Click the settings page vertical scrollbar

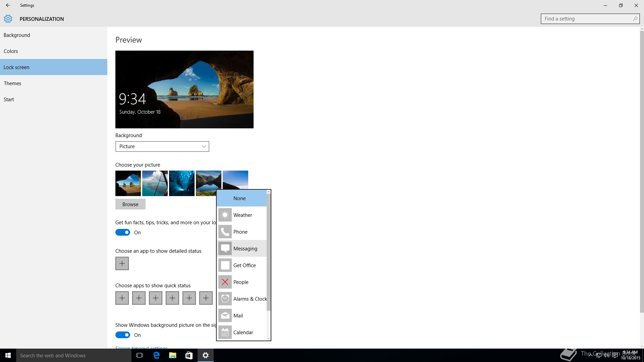642,172
